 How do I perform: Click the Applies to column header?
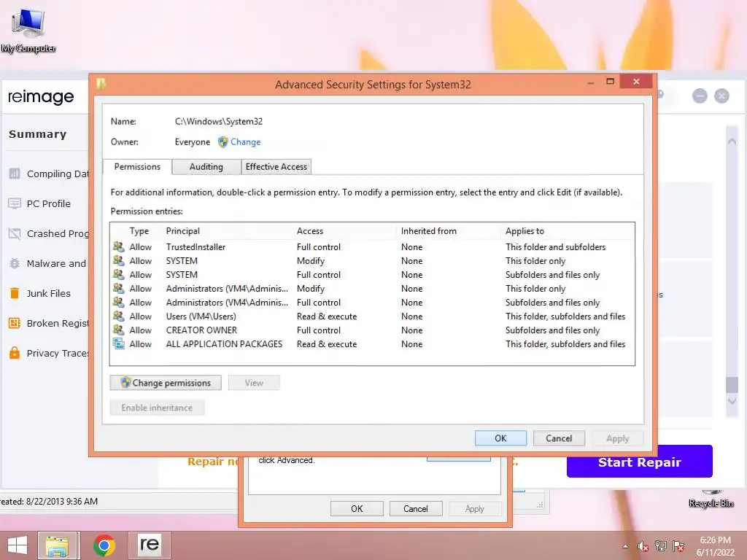tap(525, 231)
